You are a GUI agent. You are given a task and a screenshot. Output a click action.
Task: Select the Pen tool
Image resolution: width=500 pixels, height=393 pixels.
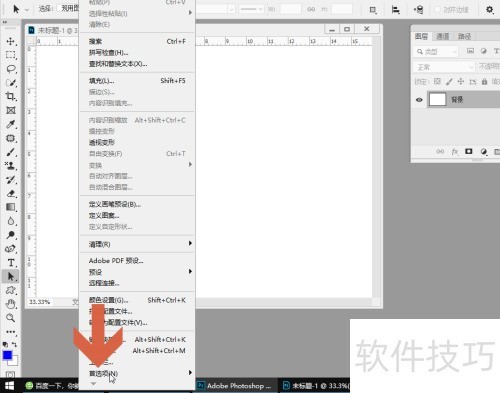click(x=11, y=249)
